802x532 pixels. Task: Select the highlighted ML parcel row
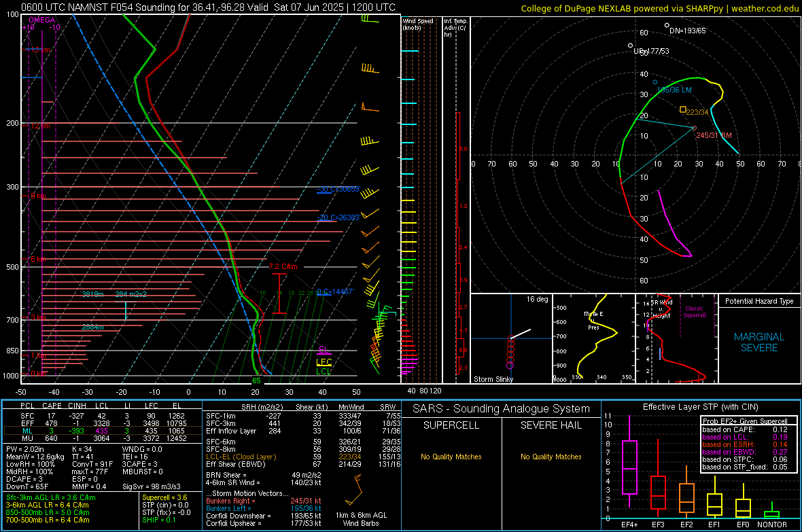tap(102, 431)
